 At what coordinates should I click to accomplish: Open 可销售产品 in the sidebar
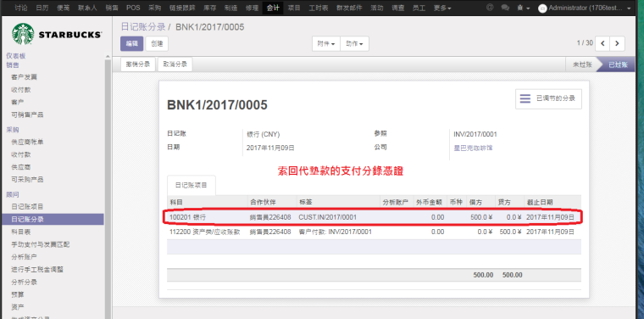pyautogui.click(x=27, y=115)
